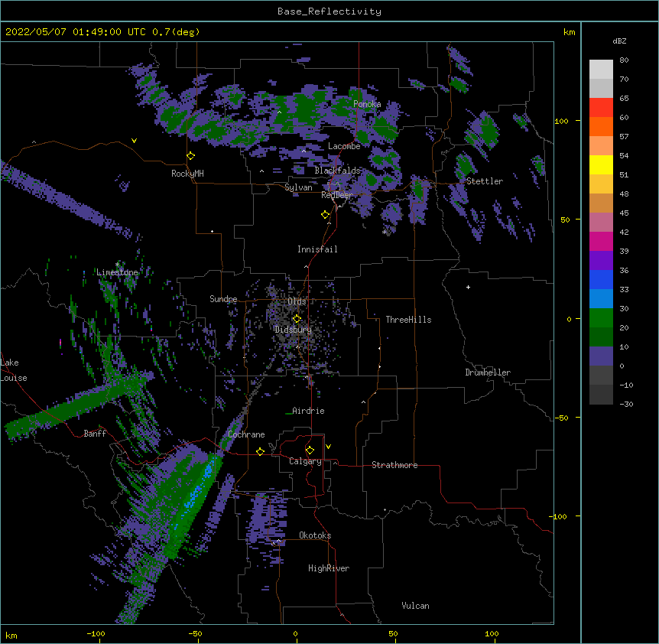This screenshot has width=659, height=644.
Task: Select the yellow diamond marker inside Calgary
Action: coord(310,450)
